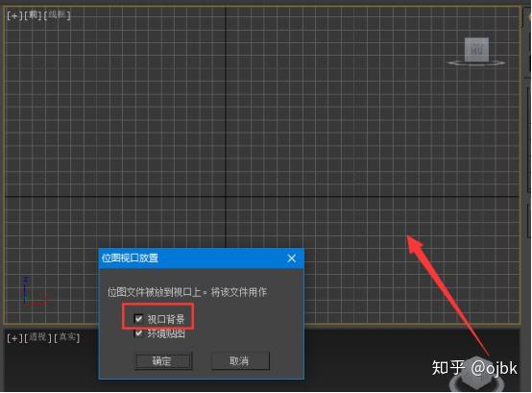The width and height of the screenshot is (532, 393).
Task: Cancel the dialog via 取消
Action: click(x=240, y=360)
